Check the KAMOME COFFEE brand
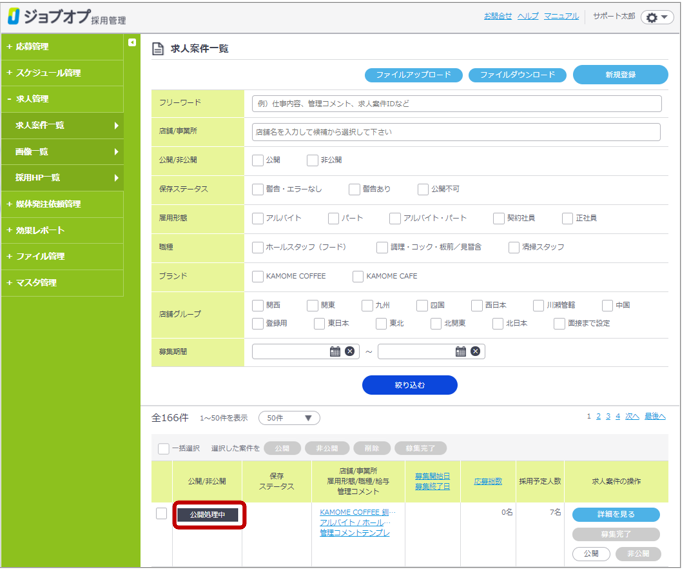The height and width of the screenshot is (572, 687). point(258,276)
